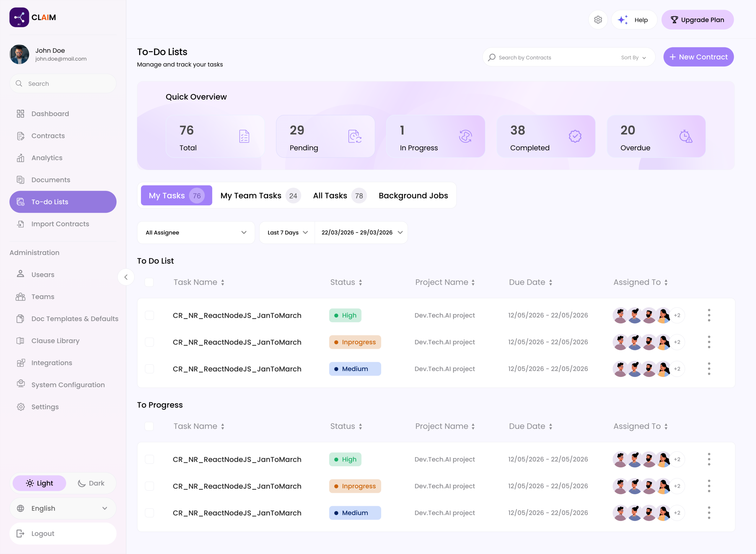Click the New Contract button

pos(698,57)
